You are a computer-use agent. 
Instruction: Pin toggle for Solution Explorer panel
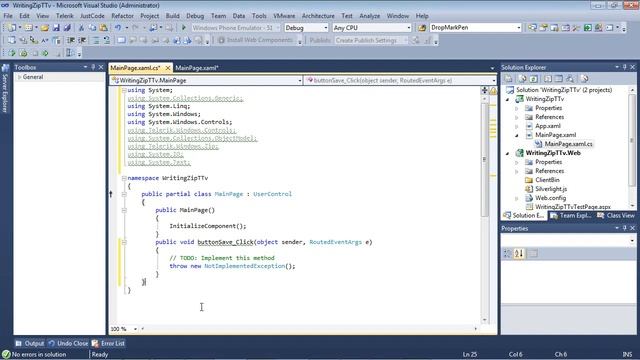624,67
